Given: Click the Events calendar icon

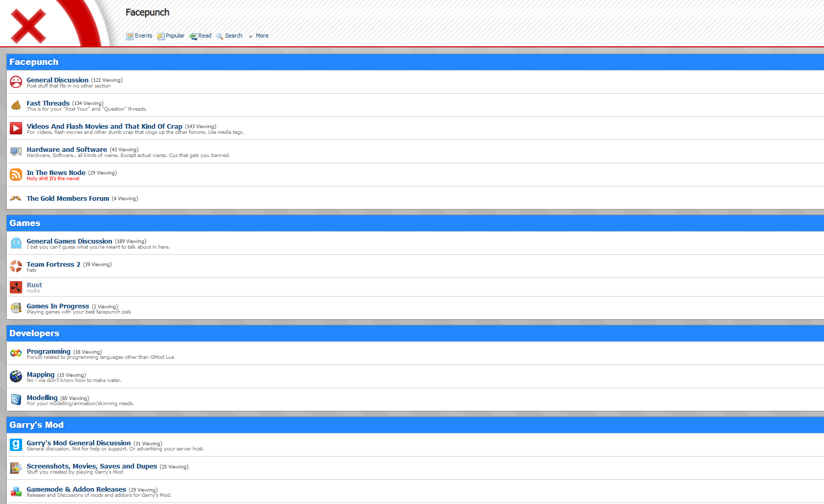Looking at the screenshot, I should (x=130, y=36).
